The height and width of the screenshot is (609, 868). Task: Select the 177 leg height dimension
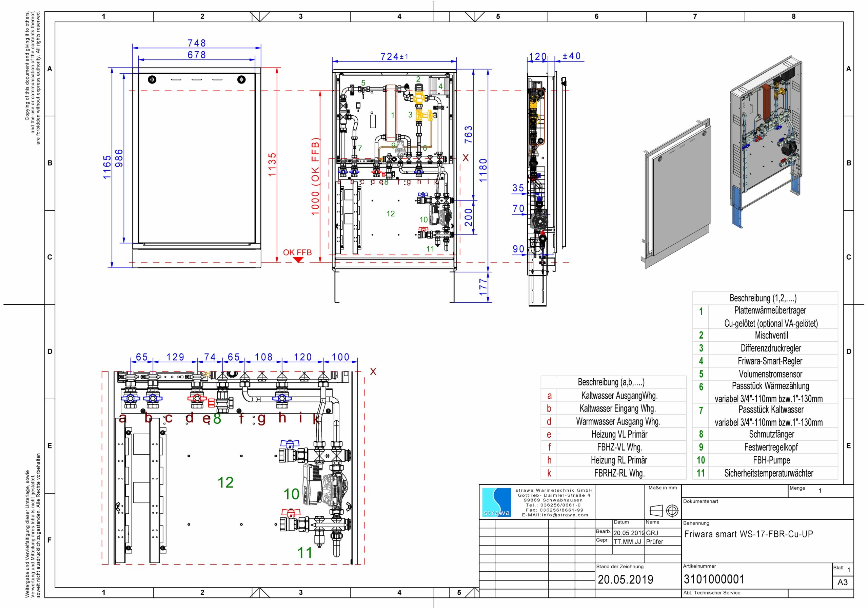pos(483,287)
